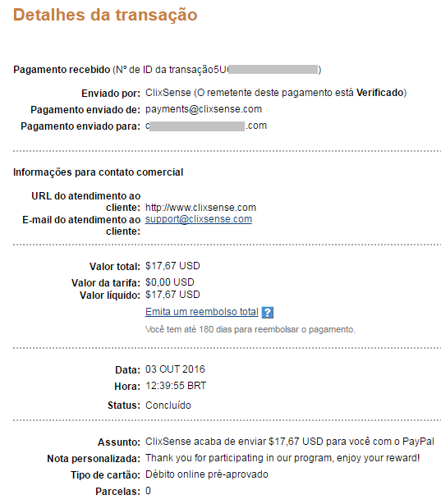Click the Verificado sender status text
Viewport: 441px width, 504px height.
tap(380, 93)
